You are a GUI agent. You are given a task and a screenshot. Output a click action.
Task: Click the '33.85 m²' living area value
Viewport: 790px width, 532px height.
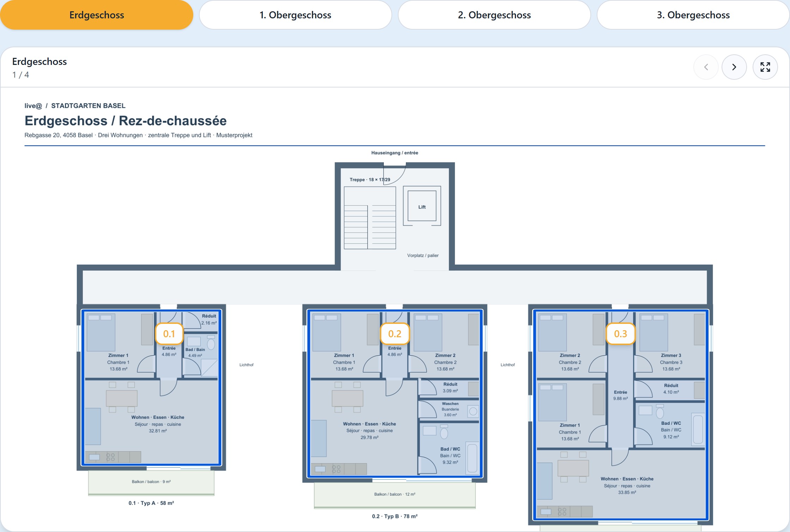tap(627, 492)
